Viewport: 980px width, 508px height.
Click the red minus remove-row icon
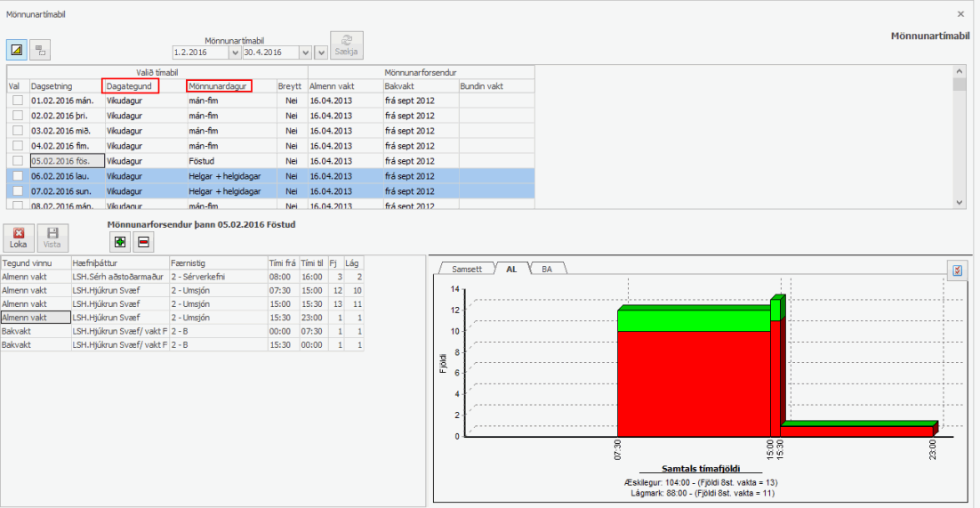click(144, 242)
